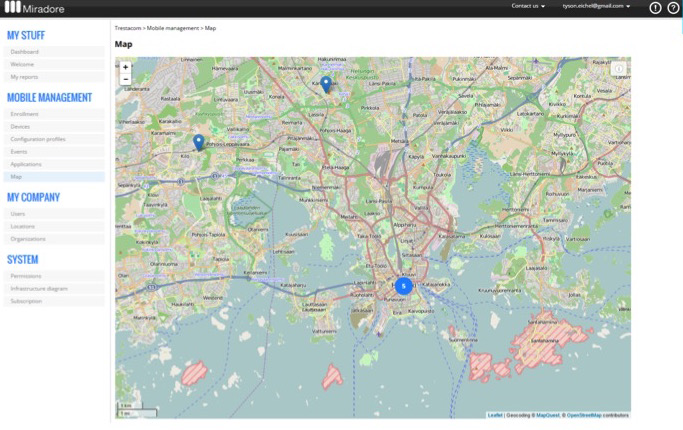Click the OpenStreetMap attribution link
The width and height of the screenshot is (683, 430).
coord(584,415)
